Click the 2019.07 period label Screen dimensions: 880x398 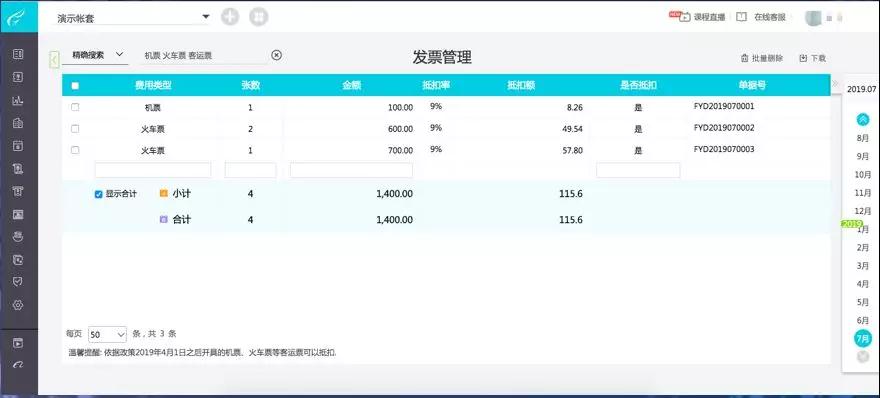861,89
